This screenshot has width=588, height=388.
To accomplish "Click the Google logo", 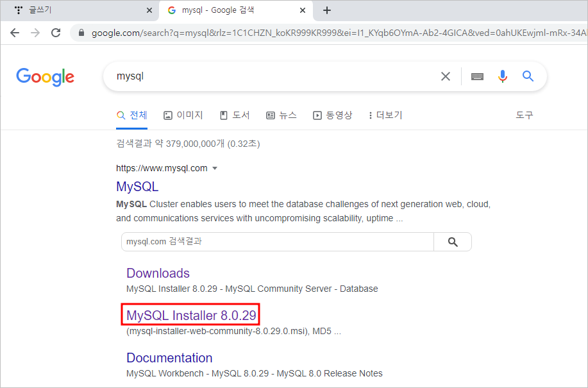I will point(45,77).
